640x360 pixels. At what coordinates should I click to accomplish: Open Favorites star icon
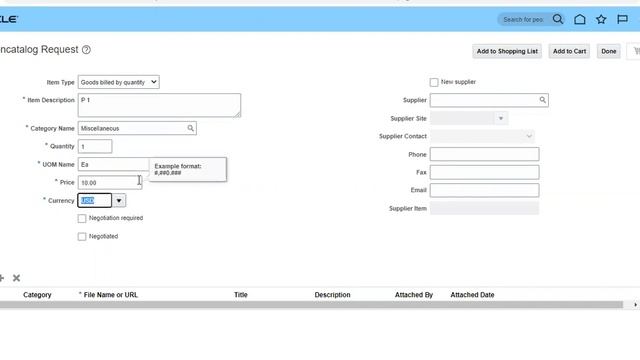(x=601, y=19)
